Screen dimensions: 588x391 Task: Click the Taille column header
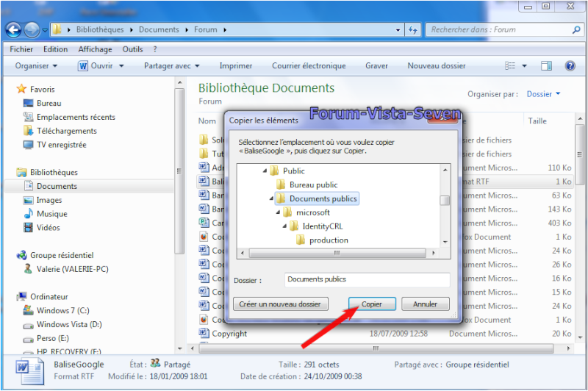click(x=537, y=121)
